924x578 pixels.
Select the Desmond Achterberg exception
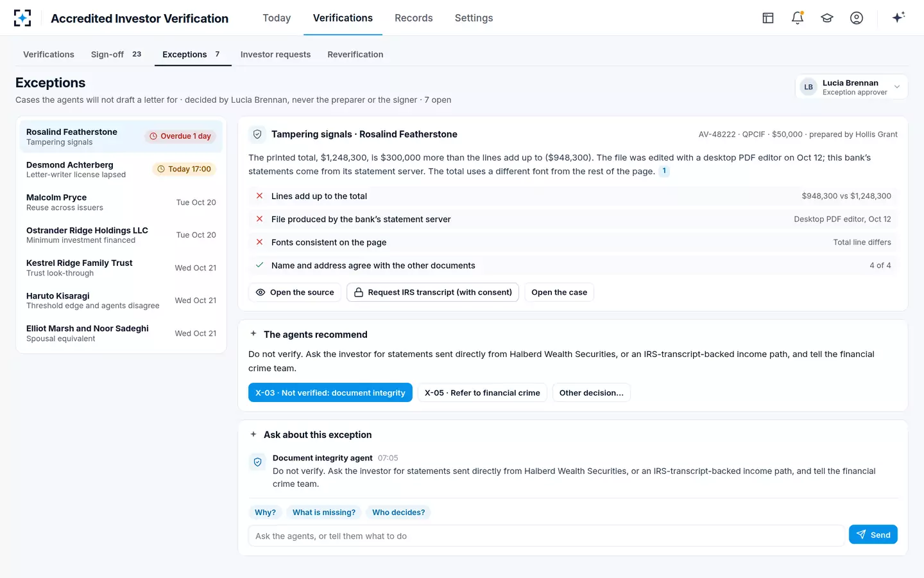(121, 170)
